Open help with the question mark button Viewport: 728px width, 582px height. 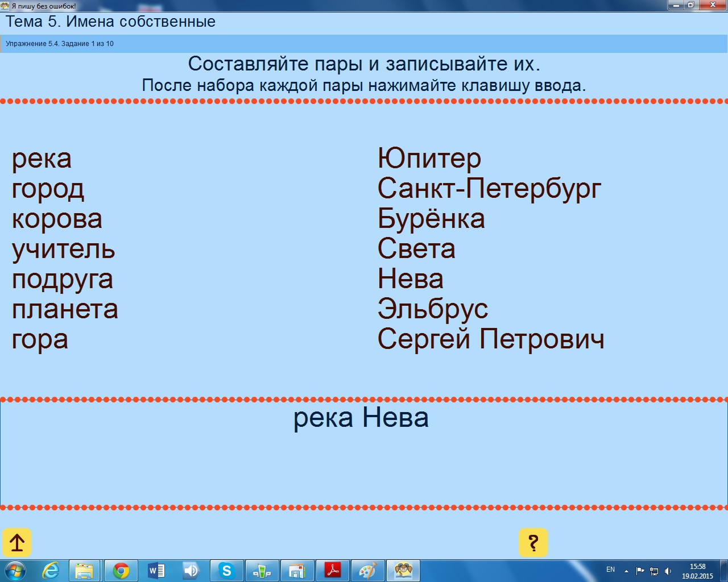point(533,543)
